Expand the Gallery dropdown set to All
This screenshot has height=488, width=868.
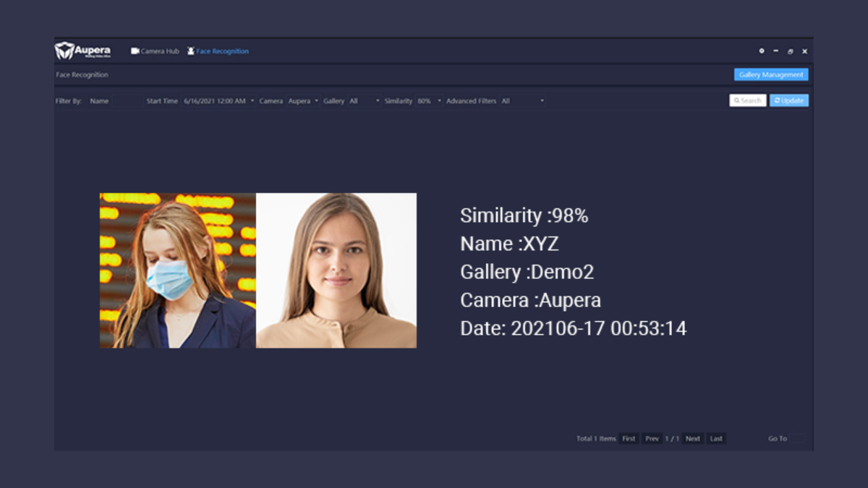click(x=365, y=100)
